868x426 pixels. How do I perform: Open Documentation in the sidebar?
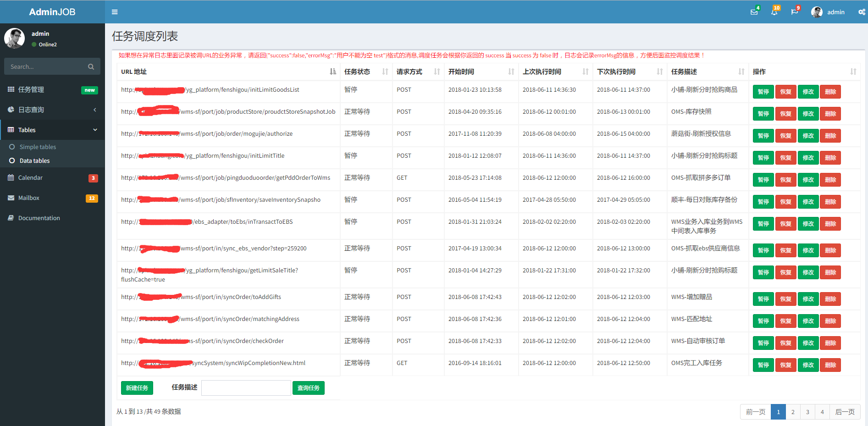[52, 218]
